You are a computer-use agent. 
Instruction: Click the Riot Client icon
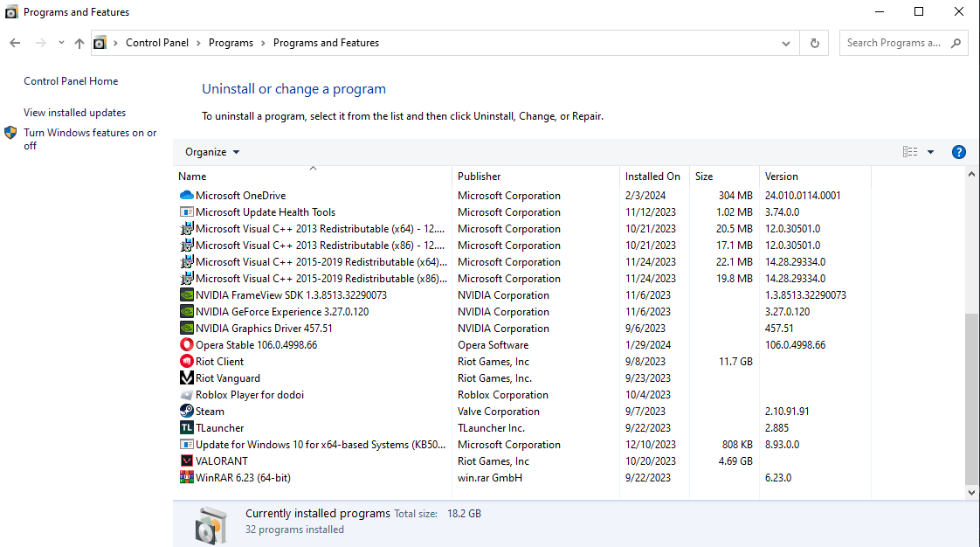click(186, 362)
